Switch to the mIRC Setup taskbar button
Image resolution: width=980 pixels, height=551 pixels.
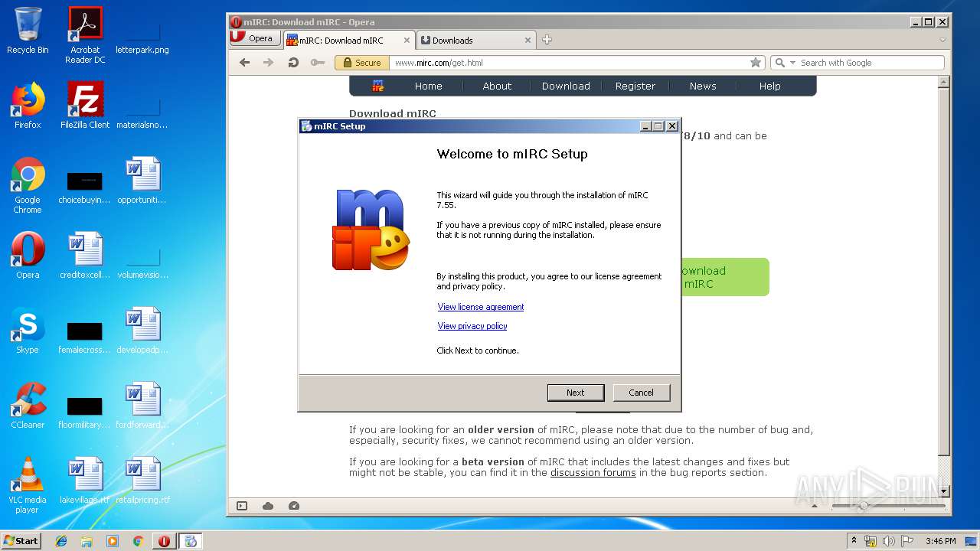(191, 541)
